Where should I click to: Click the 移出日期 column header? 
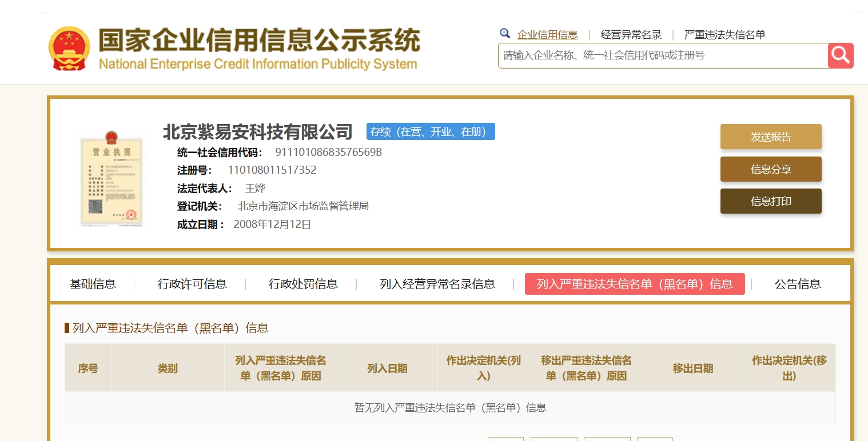coord(693,368)
